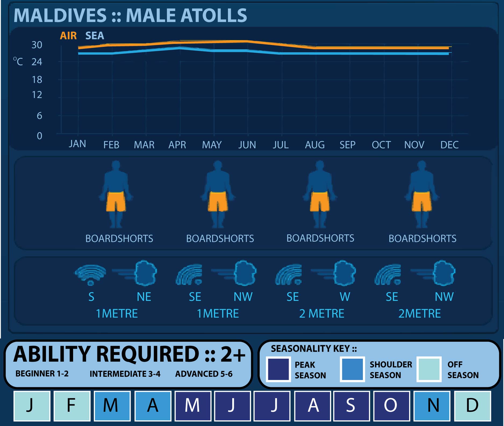
Task: Click the S month box
Action: click(x=351, y=406)
